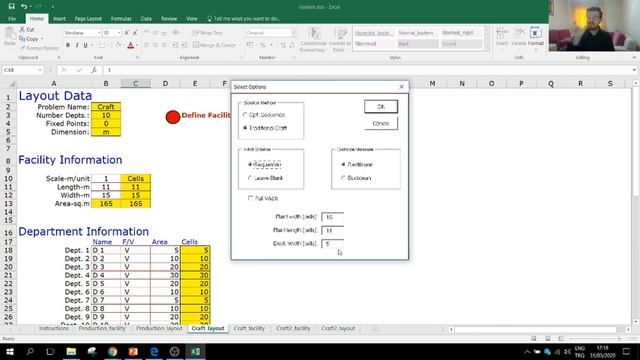Click the fx Insert Function icon
The height and width of the screenshot is (360, 640).
[94, 70]
